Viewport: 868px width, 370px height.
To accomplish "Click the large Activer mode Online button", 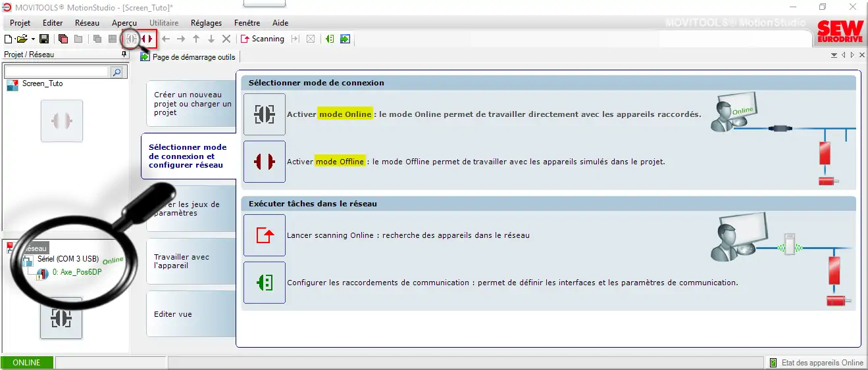I will point(265,114).
